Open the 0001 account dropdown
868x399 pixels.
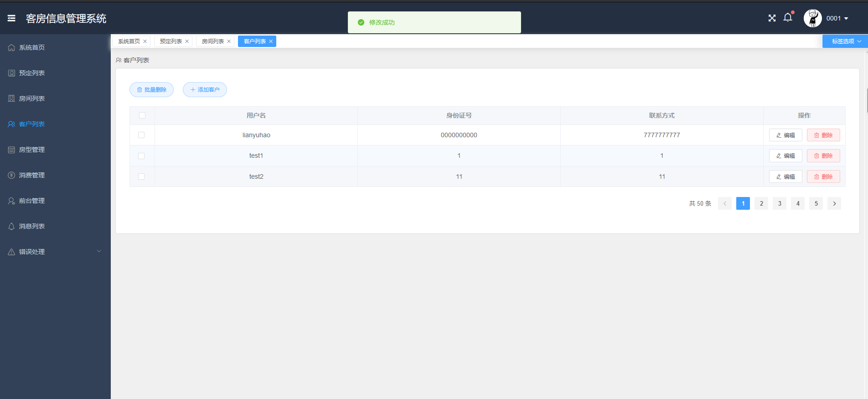tap(837, 18)
